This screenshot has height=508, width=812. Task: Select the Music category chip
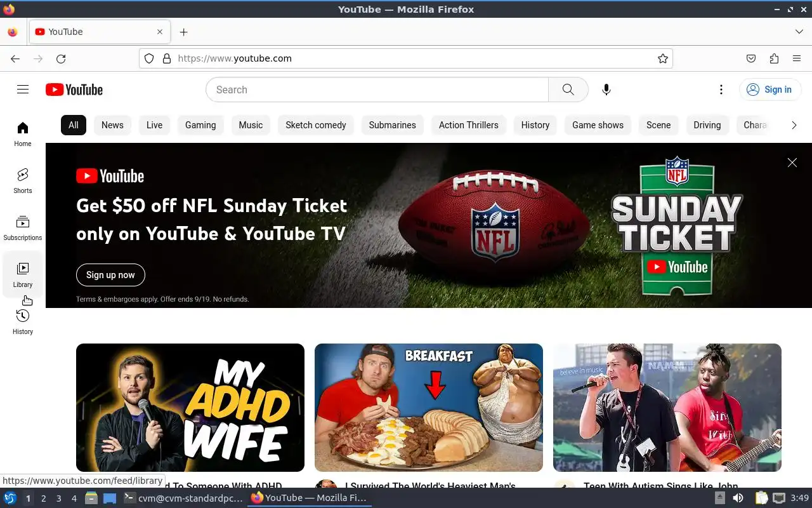pos(251,125)
